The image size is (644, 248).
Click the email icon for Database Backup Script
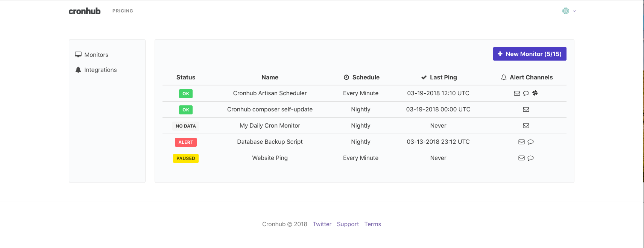(521, 142)
